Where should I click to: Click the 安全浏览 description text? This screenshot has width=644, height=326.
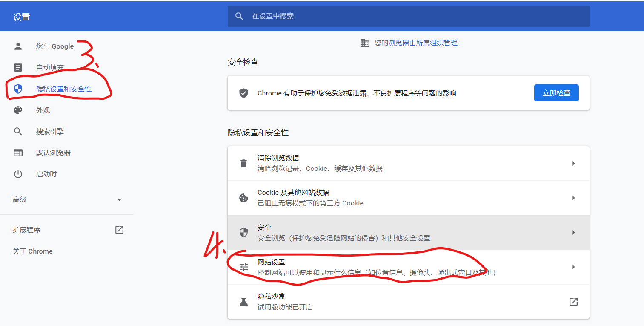[344, 238]
